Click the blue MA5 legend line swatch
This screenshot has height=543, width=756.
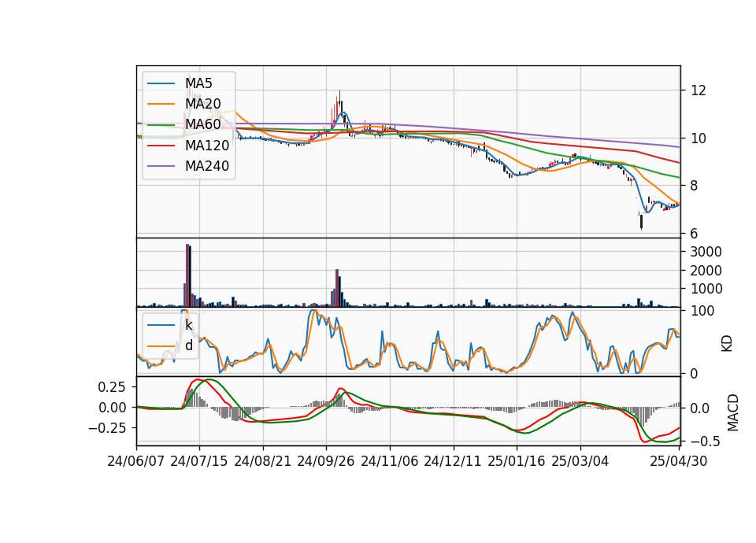pyautogui.click(x=161, y=83)
